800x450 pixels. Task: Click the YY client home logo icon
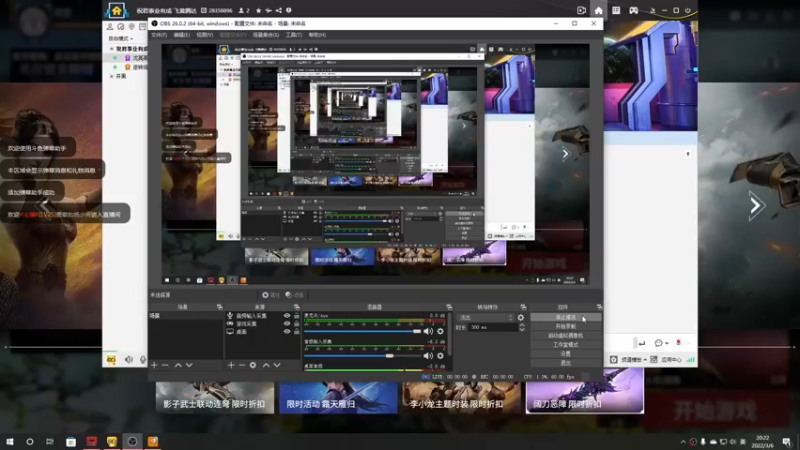(117, 10)
